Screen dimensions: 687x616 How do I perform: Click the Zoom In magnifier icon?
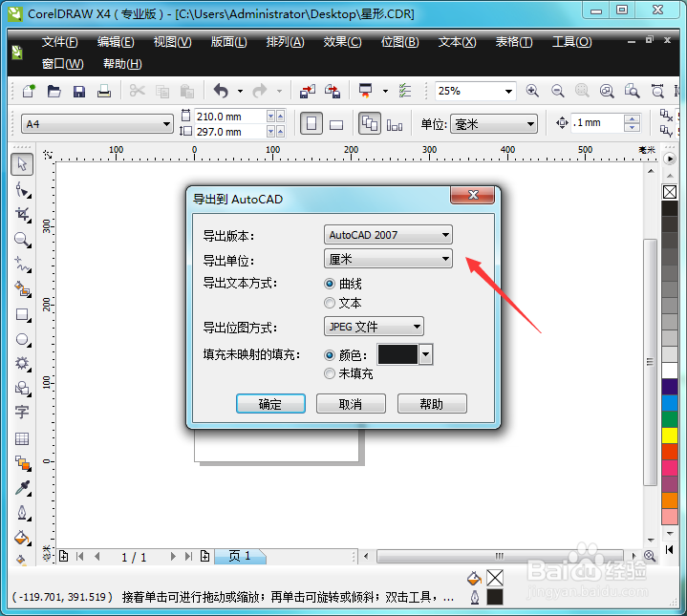[x=532, y=91]
